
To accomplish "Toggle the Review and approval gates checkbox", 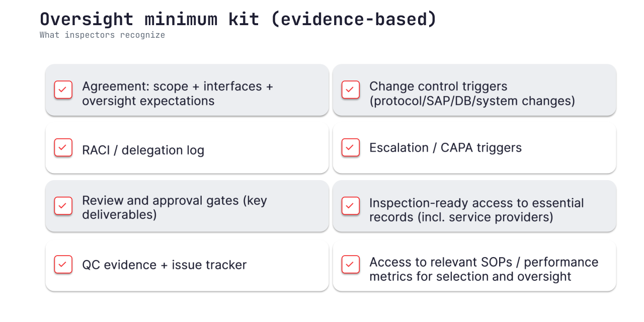I will coord(63,206).
